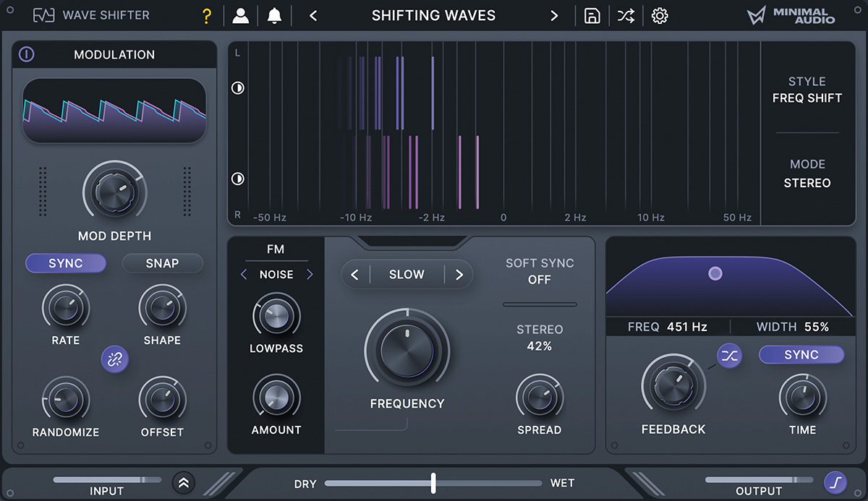Open the Shifting Waves preset name

tap(433, 16)
